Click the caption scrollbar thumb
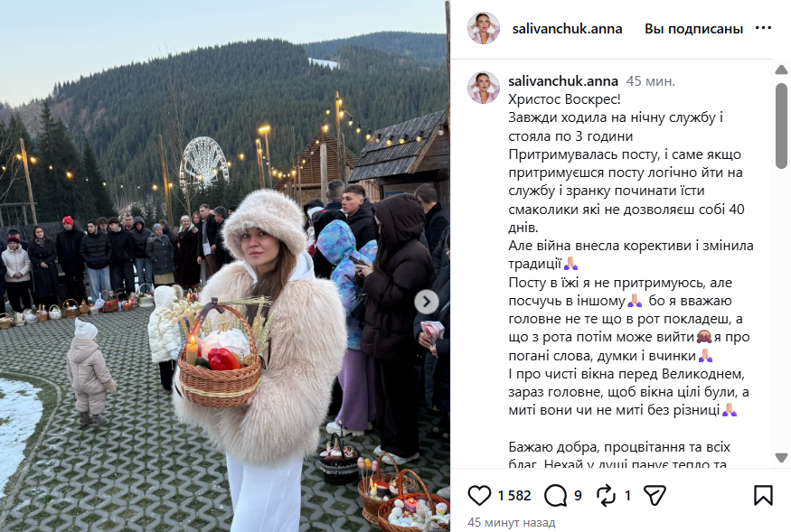The height and width of the screenshot is (532, 791). (781, 126)
